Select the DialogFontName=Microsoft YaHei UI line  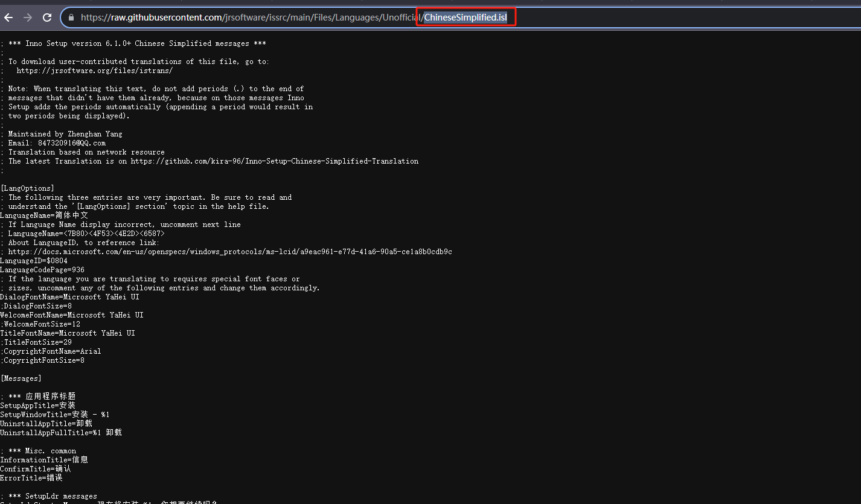69,296
